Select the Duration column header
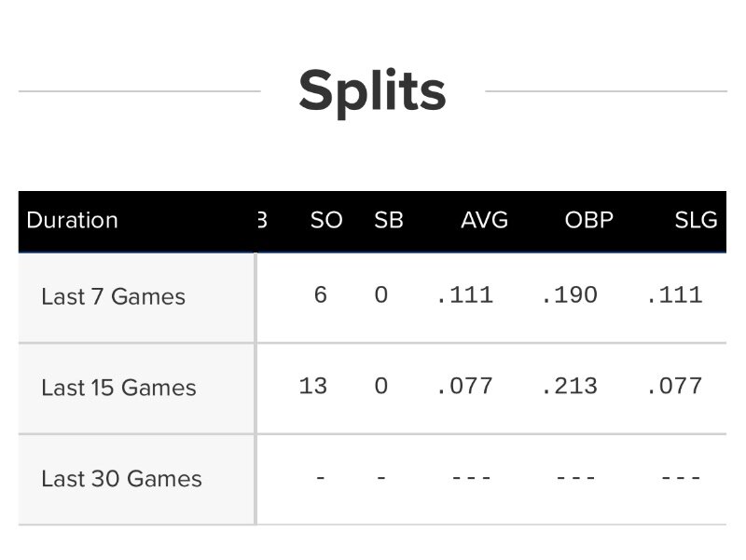Viewport: 746px width, 560px height. click(72, 221)
